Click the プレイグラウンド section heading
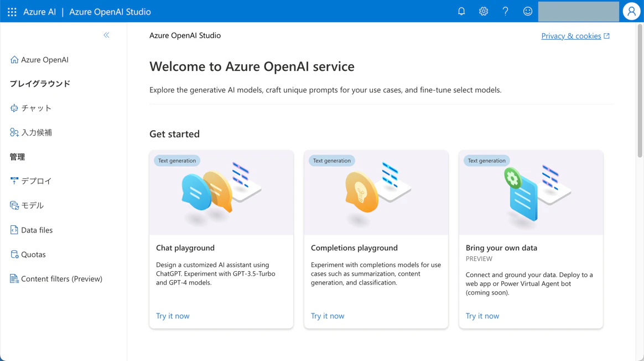The image size is (644, 361). tap(40, 84)
